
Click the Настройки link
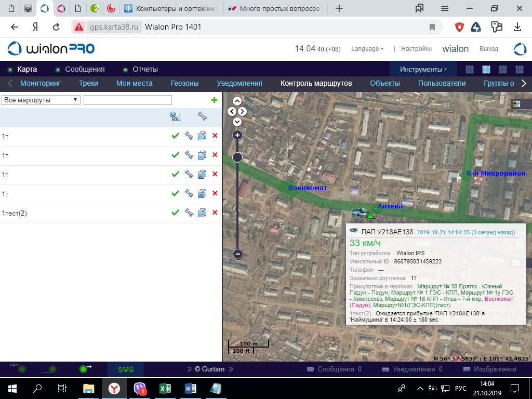tap(416, 49)
